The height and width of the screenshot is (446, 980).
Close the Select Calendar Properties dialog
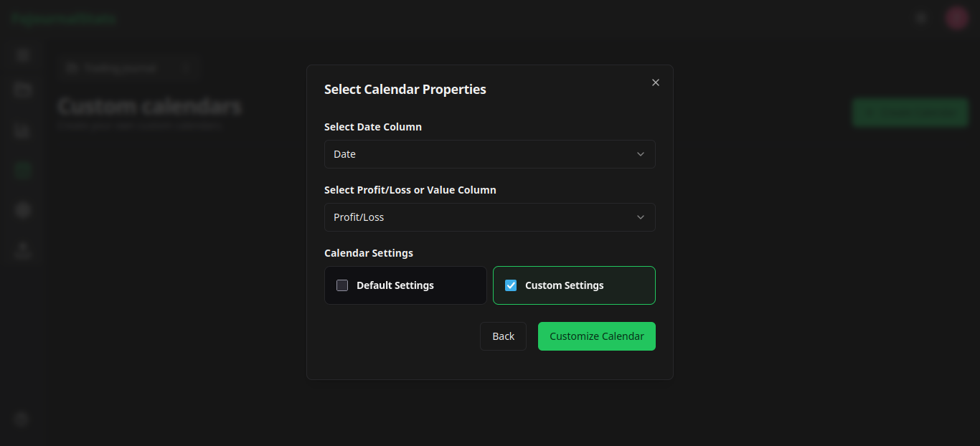[x=655, y=82]
